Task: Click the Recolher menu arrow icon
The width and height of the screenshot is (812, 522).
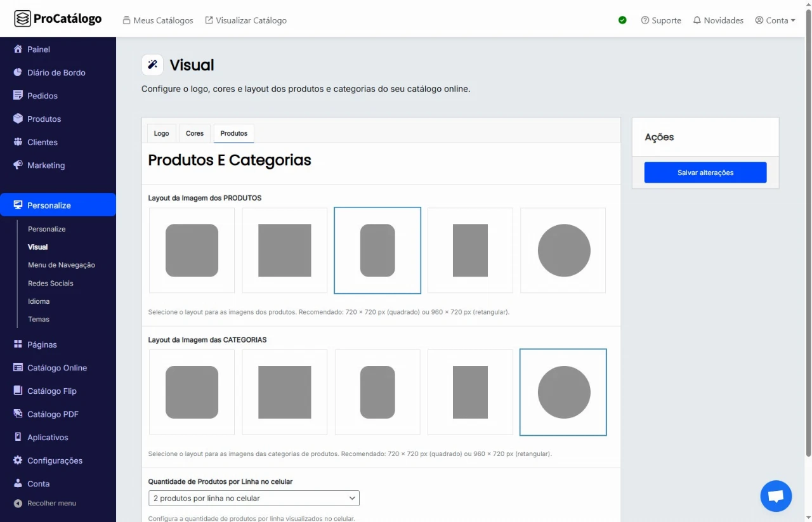Action: click(18, 503)
